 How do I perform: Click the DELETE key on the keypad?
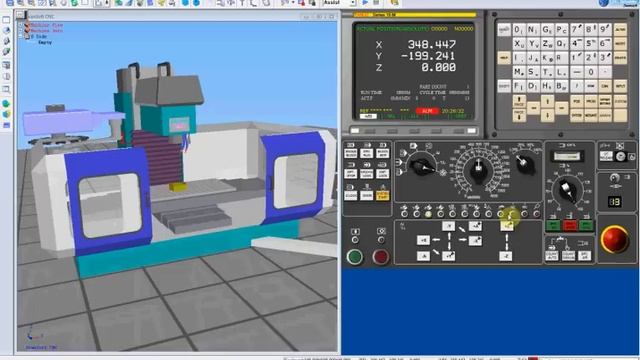pos(620,58)
